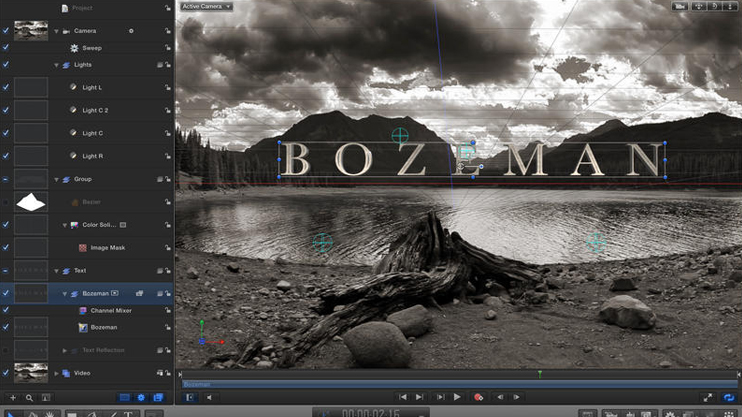Click the lock icon on the Camera layer
This screenshot has height=417, width=742.
click(168, 31)
